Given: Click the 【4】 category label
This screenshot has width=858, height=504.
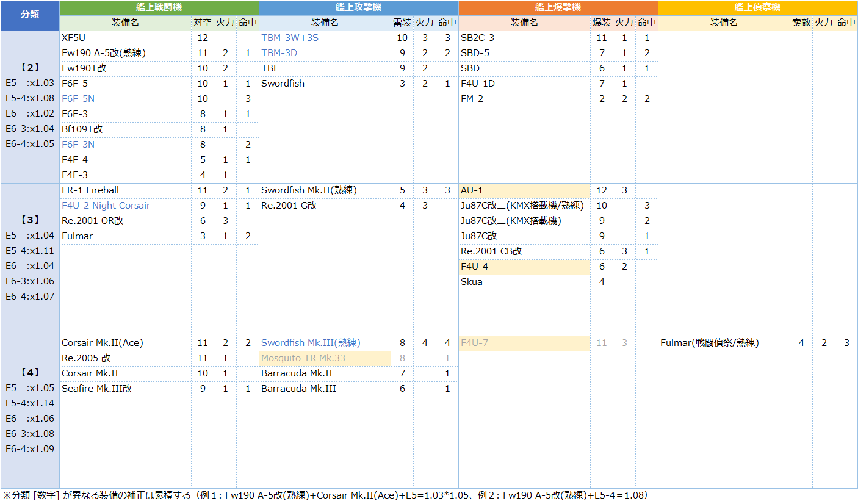Looking at the screenshot, I should point(30,372).
